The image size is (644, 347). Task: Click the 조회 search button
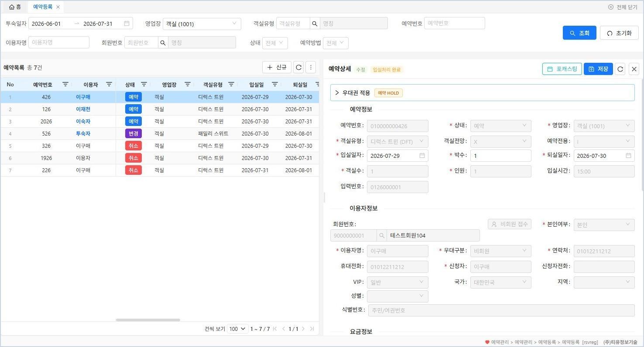pos(579,33)
